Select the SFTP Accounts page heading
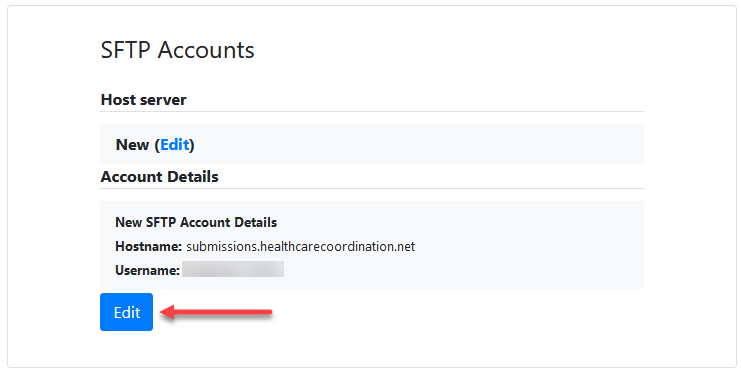 click(x=178, y=50)
